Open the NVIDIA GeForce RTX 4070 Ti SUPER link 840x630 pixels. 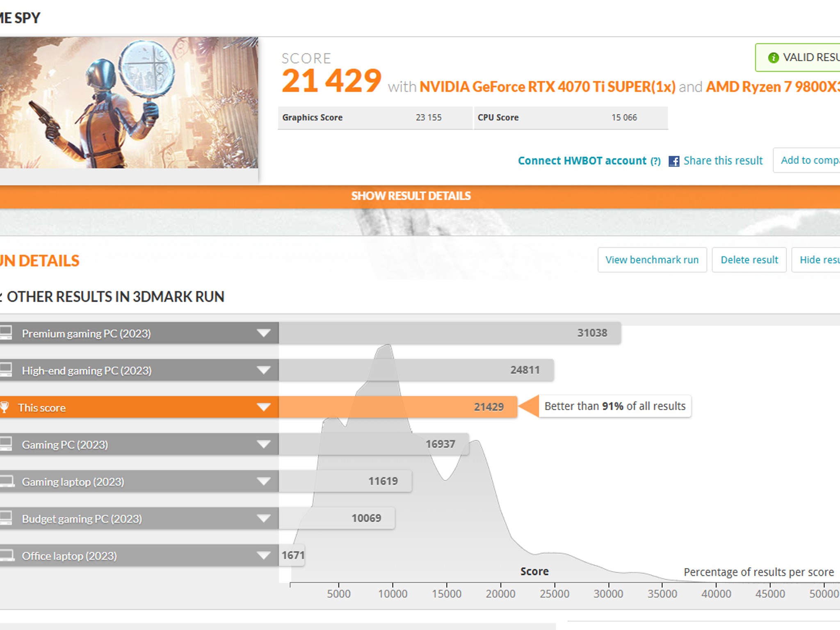click(547, 87)
